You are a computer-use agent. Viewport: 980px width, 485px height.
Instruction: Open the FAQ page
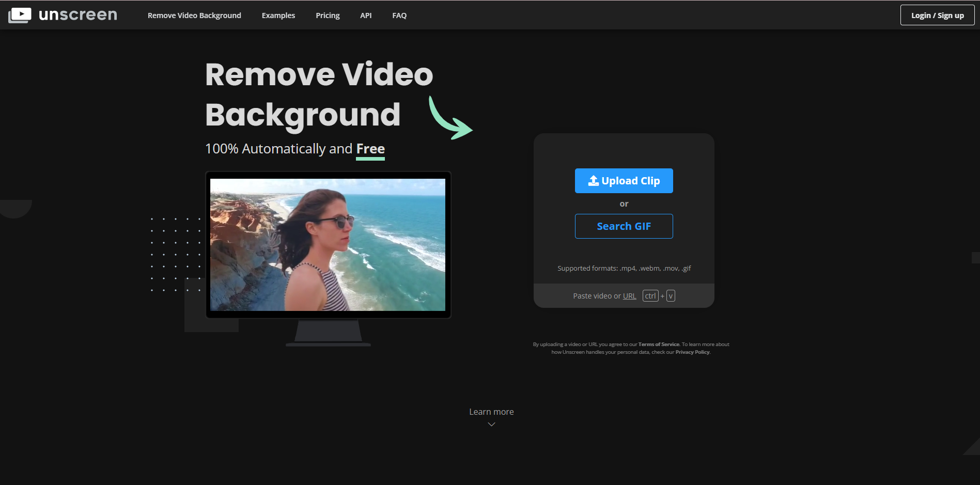[399, 15]
